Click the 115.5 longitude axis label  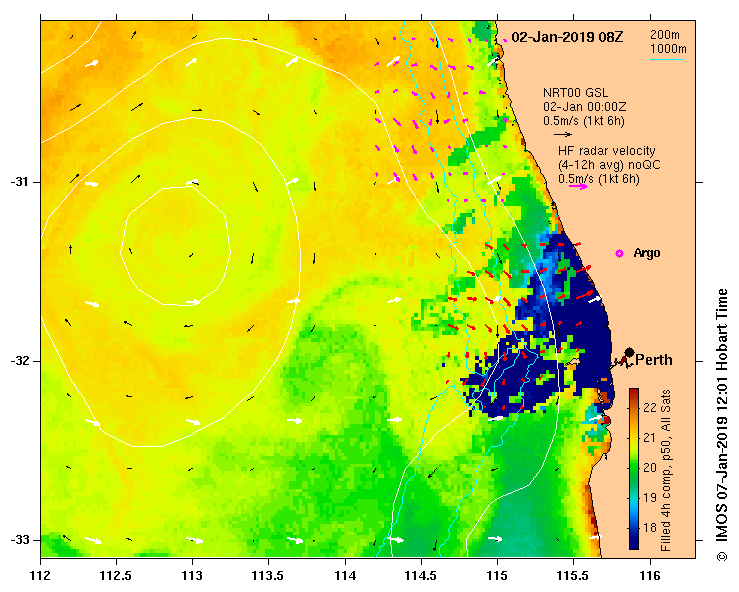(x=574, y=576)
